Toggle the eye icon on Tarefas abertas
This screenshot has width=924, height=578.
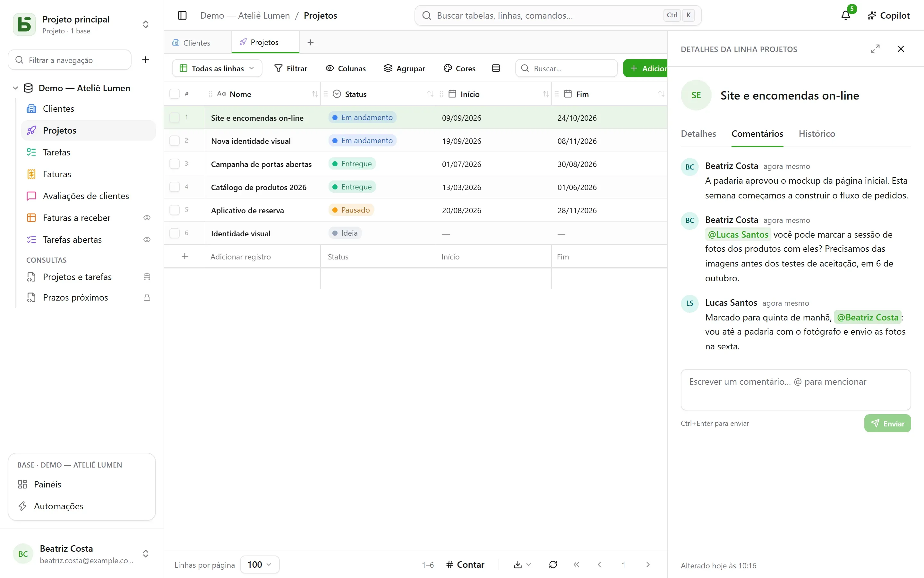[x=147, y=239]
